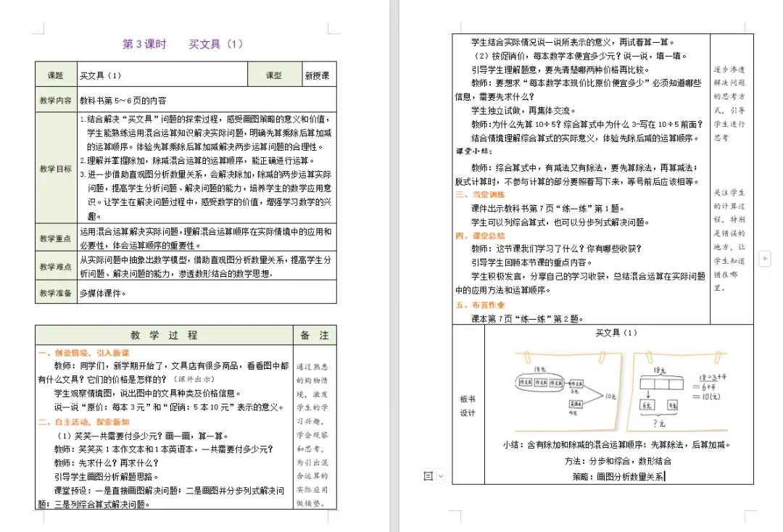This screenshot has height=532, width=783.
Task: Click the paragraph layout icon left of page two
Action: (x=428, y=476)
